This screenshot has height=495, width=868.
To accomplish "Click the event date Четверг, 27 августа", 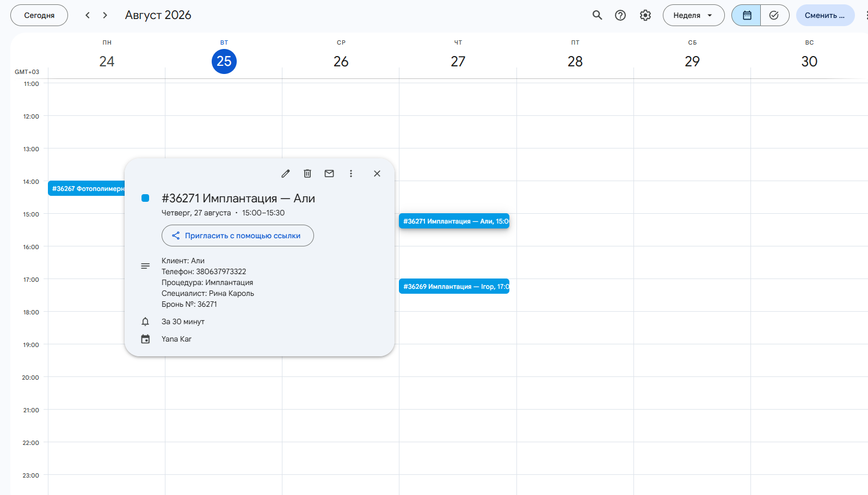I will pos(196,213).
